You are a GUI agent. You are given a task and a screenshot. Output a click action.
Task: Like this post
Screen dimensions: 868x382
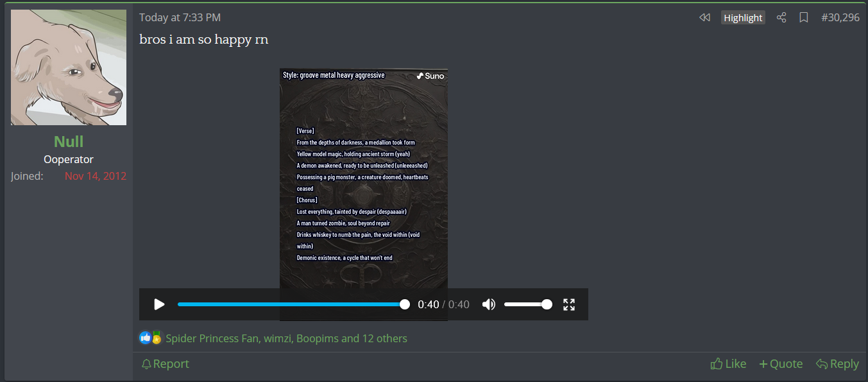coord(728,364)
